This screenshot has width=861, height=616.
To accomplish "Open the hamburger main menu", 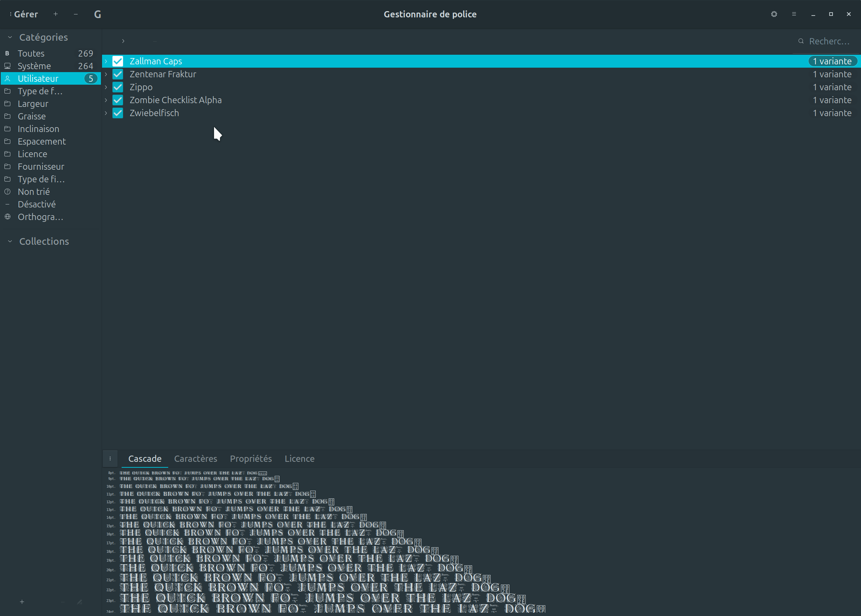I will 794,14.
